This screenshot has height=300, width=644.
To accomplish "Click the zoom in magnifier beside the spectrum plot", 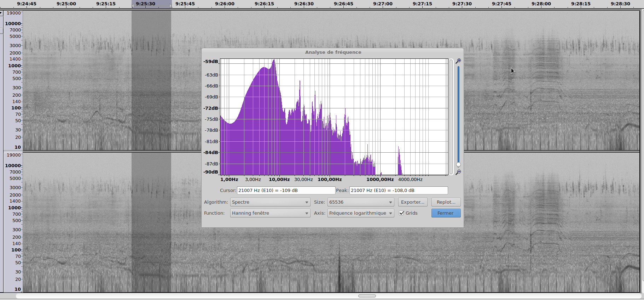I will (x=458, y=61).
